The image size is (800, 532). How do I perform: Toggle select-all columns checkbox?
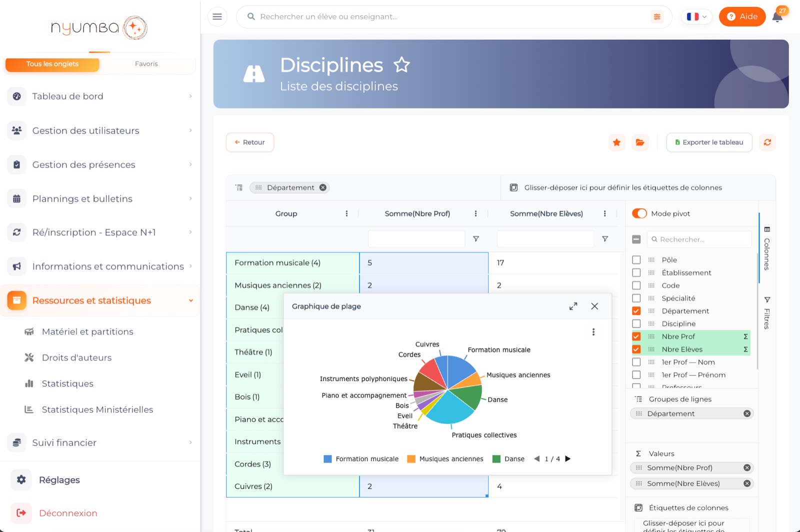point(636,239)
